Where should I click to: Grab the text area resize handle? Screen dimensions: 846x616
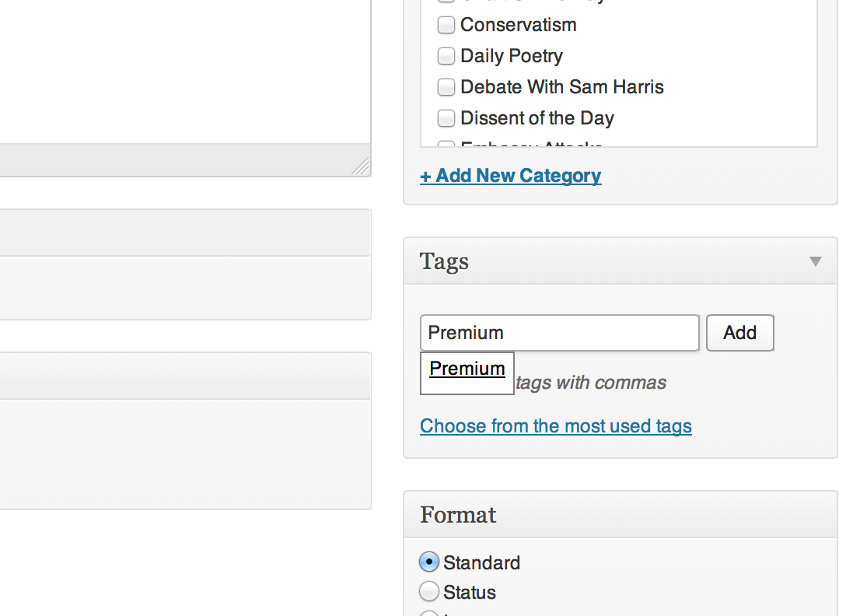point(362,166)
